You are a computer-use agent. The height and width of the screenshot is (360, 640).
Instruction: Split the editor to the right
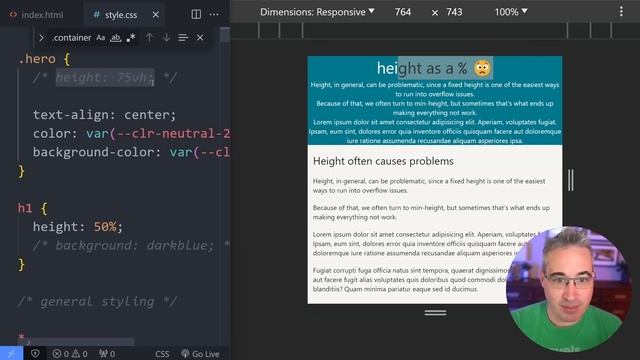[196, 14]
